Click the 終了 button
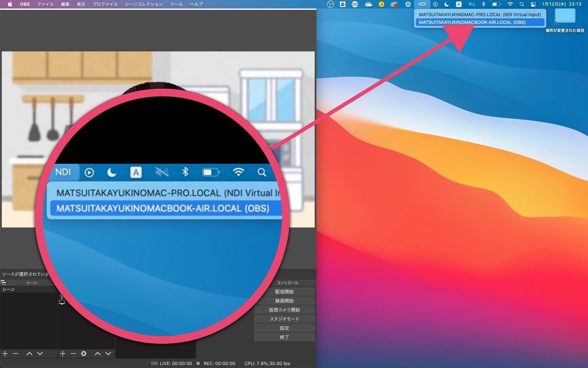588x368 pixels. (284, 337)
